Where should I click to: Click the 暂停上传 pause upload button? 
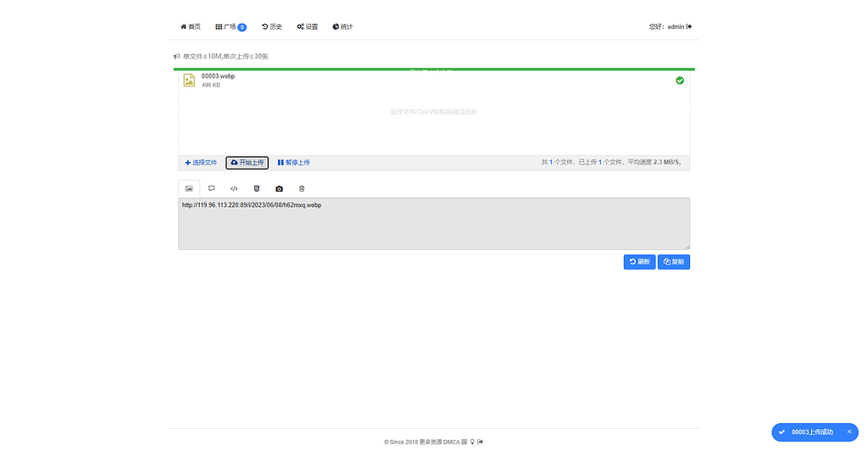pyautogui.click(x=294, y=163)
